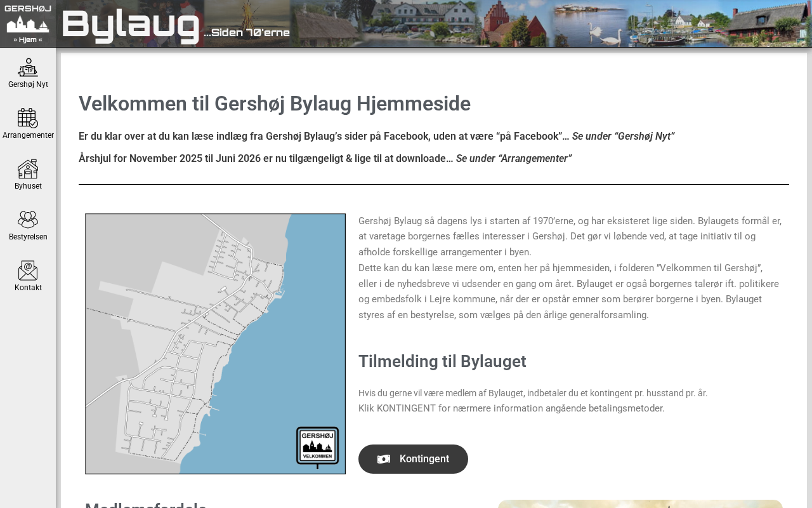Image resolution: width=812 pixels, height=508 pixels.
Task: Click the Kontingent button
Action: click(x=413, y=459)
